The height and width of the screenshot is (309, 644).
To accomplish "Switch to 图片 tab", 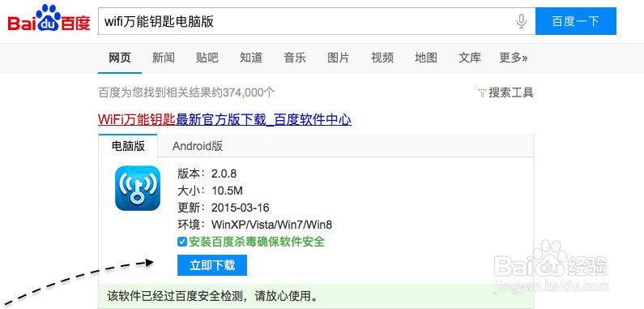I will (339, 58).
